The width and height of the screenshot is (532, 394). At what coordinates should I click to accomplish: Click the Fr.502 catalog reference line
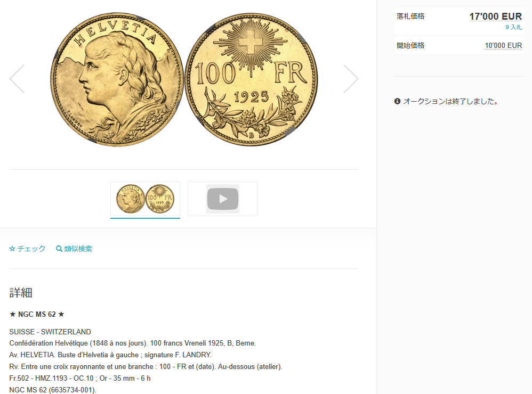80,378
